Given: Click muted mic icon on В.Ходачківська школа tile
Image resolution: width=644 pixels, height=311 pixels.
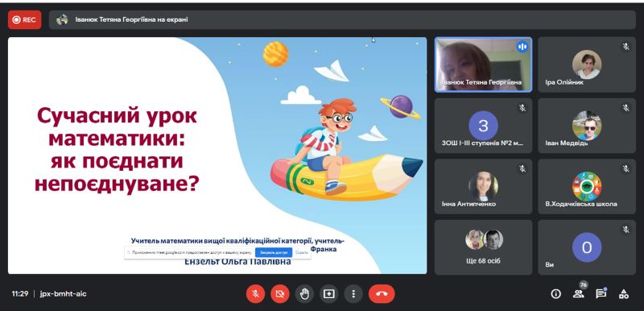Looking at the screenshot, I should coord(625,168).
